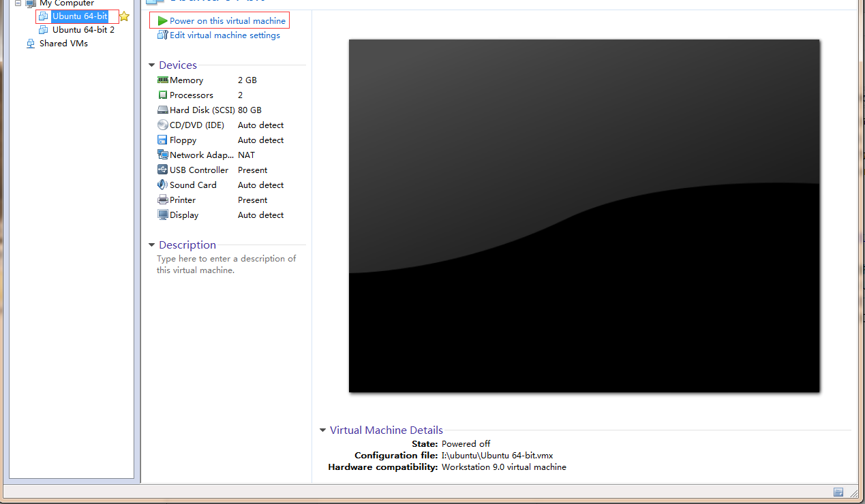865x504 pixels.
Task: Click the Memory device icon
Action: [x=162, y=80]
